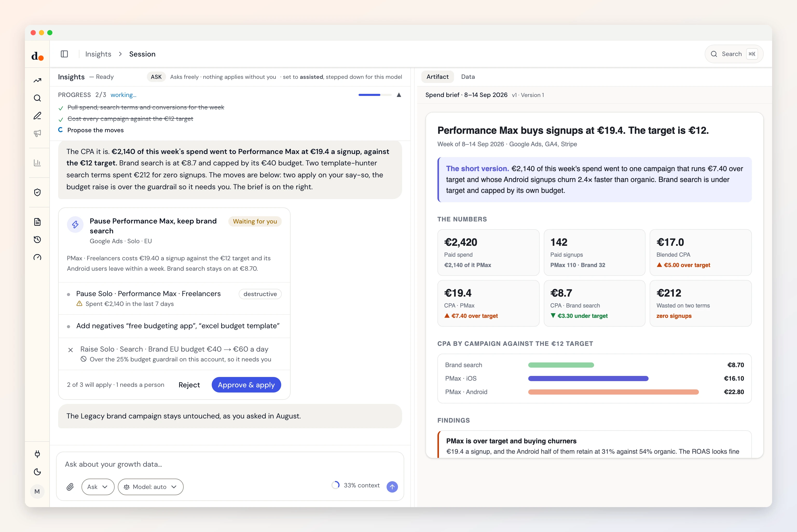Click the Waiting for you badge
This screenshot has height=532, width=797.
pyautogui.click(x=255, y=222)
